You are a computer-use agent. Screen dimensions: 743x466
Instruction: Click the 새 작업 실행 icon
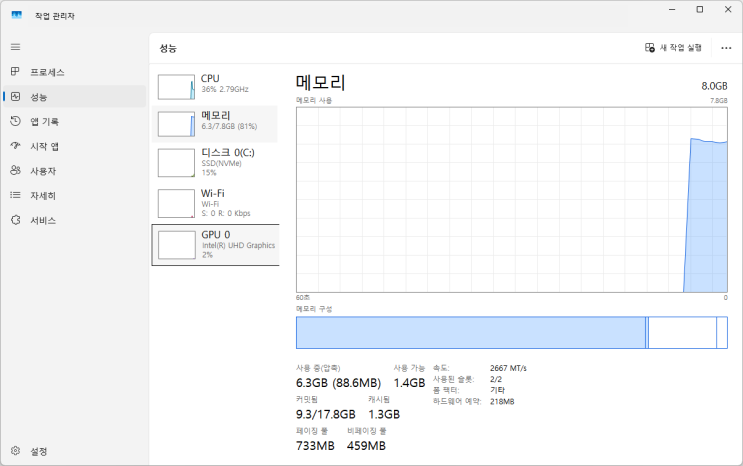pyautogui.click(x=650, y=47)
